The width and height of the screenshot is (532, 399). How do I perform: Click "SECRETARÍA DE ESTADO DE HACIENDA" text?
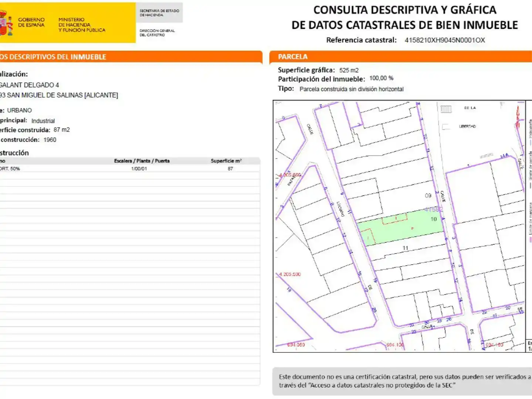[159, 13]
